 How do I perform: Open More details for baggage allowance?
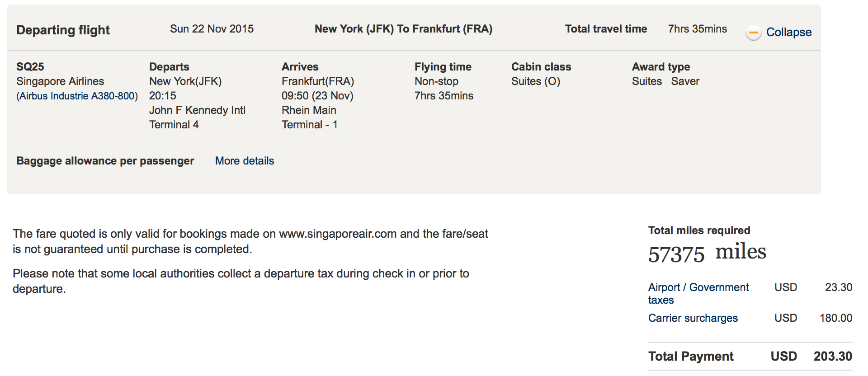pyautogui.click(x=245, y=161)
